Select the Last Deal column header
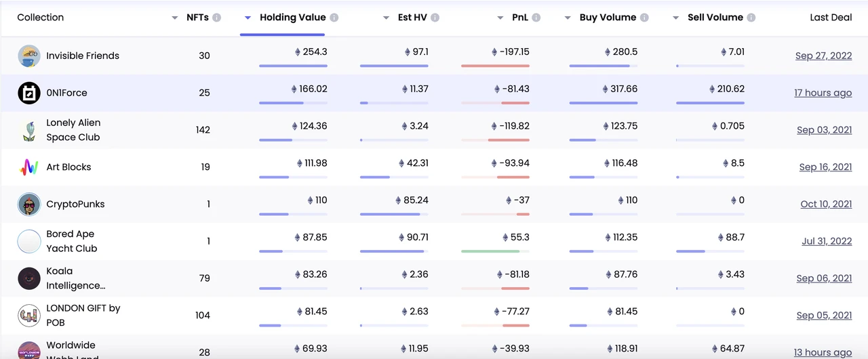The width and height of the screenshot is (868, 359). pos(831,18)
